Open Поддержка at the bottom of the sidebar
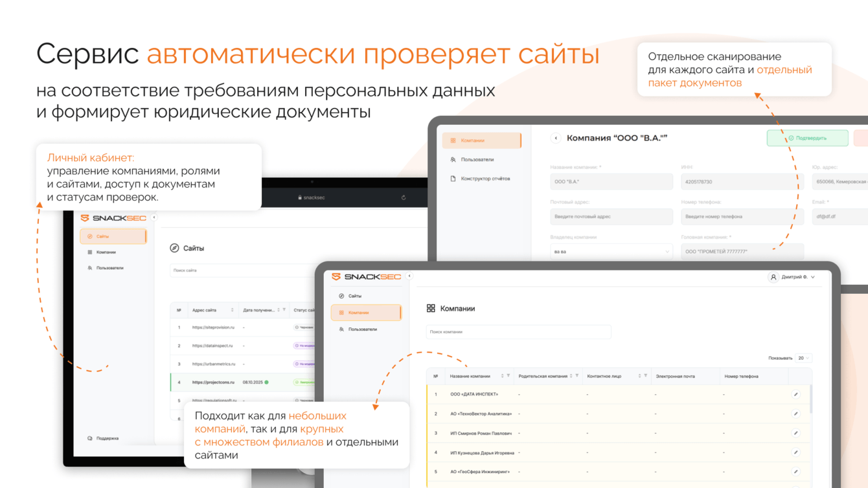This screenshot has width=868, height=488. 104,438
